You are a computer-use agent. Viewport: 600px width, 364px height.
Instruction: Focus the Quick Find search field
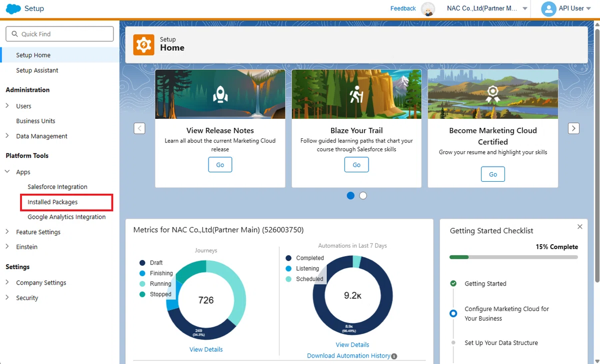coord(59,34)
